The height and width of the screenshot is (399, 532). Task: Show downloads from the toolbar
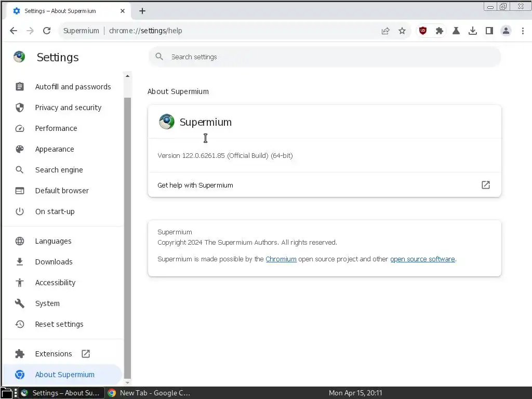(x=473, y=31)
